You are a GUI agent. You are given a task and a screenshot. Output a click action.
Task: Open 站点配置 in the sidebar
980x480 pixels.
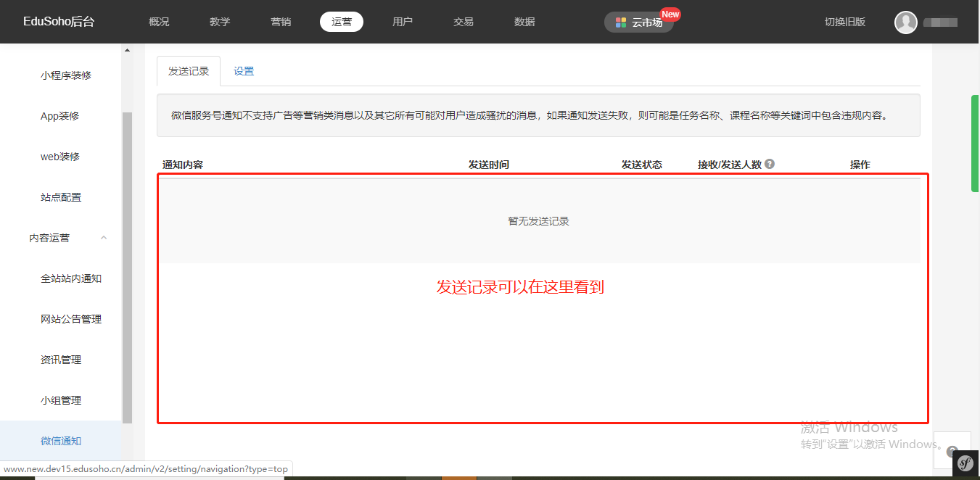pos(61,197)
